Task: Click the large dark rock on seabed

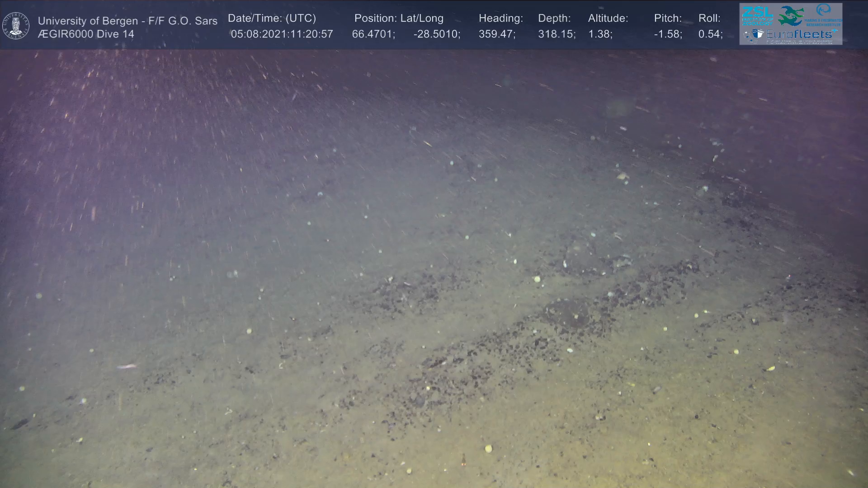Action: [x=566, y=313]
